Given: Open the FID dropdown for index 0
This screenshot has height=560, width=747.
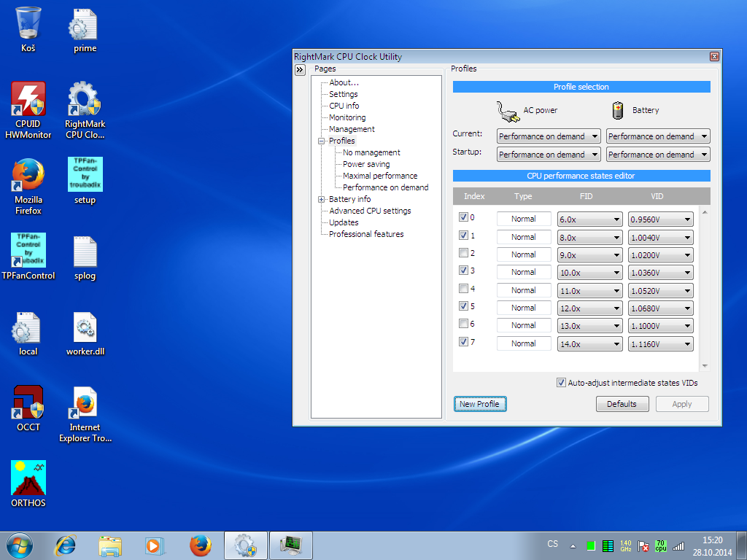Looking at the screenshot, I should point(589,219).
